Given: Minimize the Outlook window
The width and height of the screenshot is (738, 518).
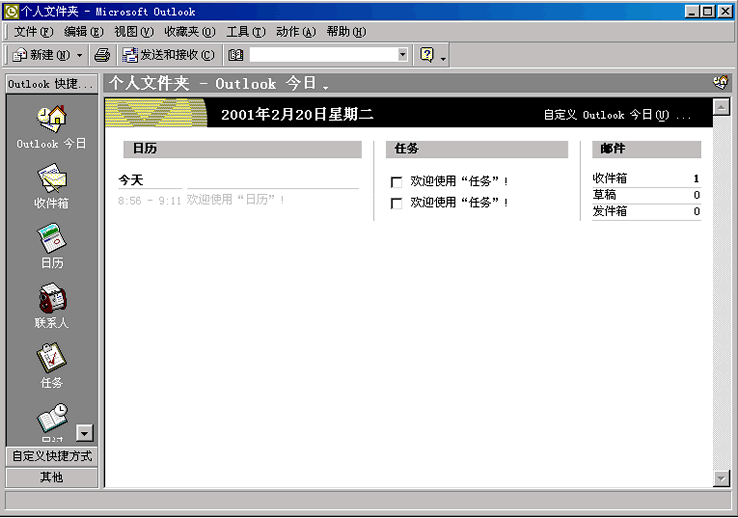Looking at the screenshot, I should (x=691, y=11).
